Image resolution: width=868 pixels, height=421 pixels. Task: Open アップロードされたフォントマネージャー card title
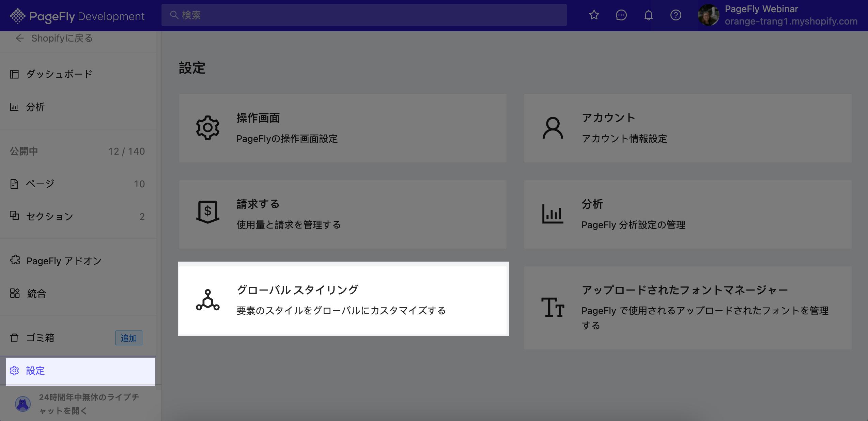tap(685, 290)
